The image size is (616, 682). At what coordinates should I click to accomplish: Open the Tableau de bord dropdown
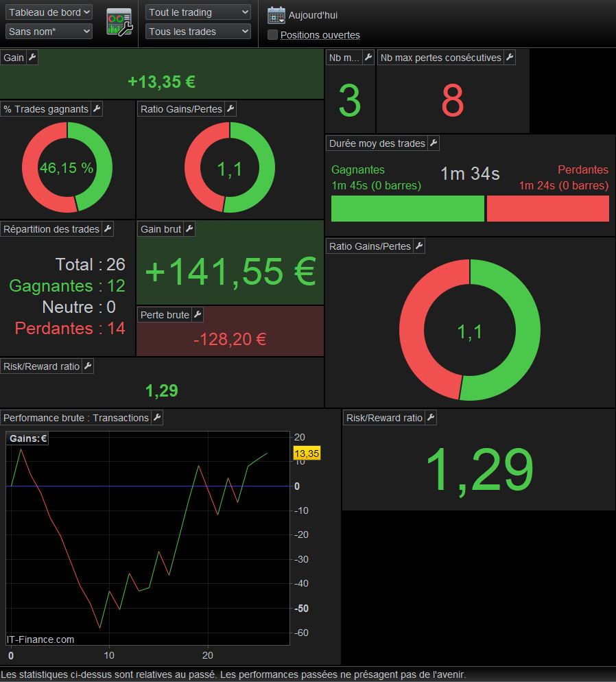[x=49, y=12]
